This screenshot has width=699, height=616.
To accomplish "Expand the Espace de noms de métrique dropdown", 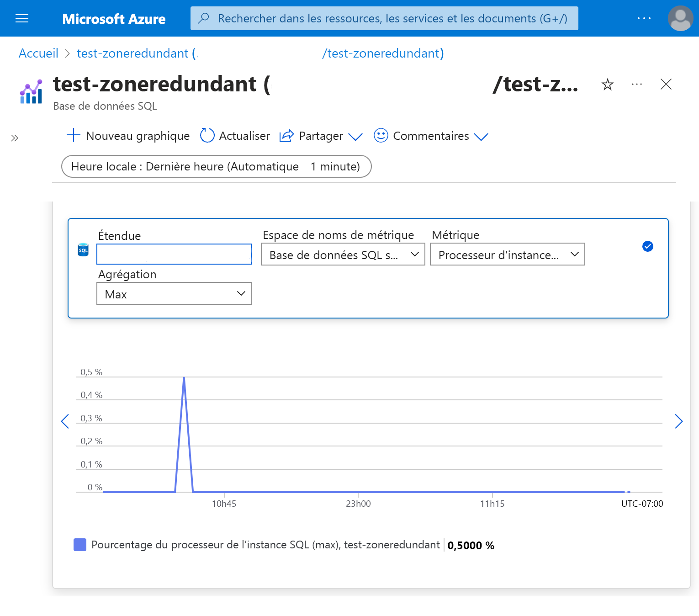I will click(x=343, y=255).
